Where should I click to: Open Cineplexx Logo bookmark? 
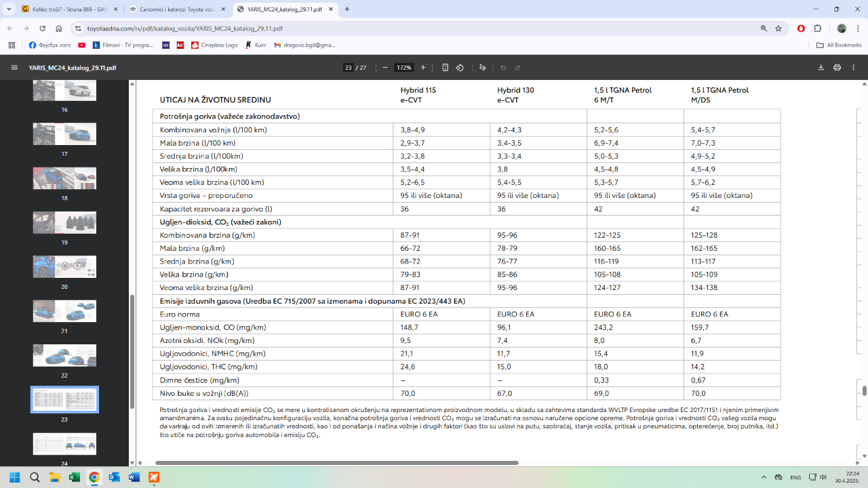click(x=214, y=45)
